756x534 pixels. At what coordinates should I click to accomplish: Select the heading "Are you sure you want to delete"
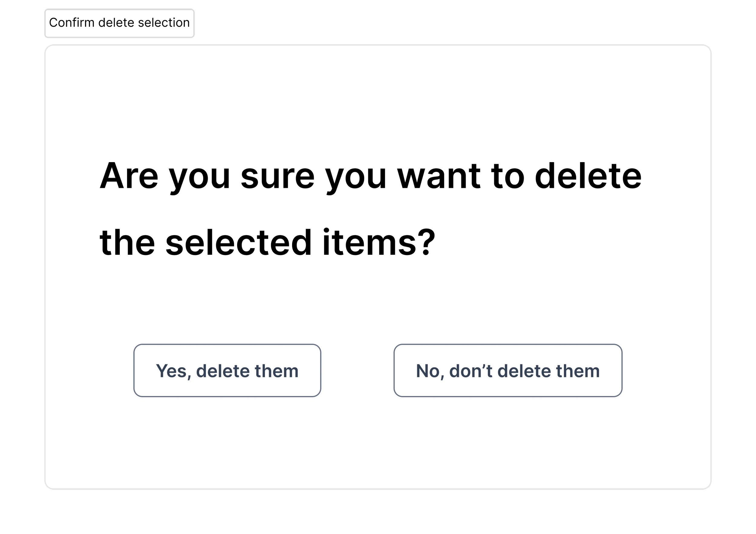[371, 177]
